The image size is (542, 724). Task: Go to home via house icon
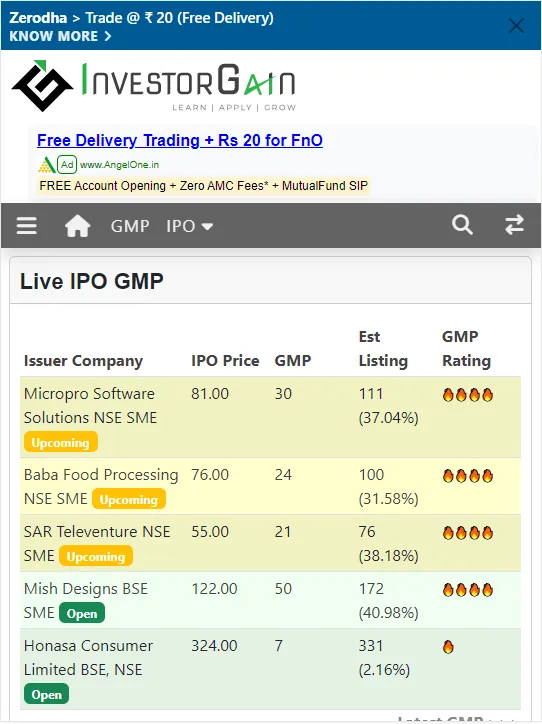coord(78,226)
